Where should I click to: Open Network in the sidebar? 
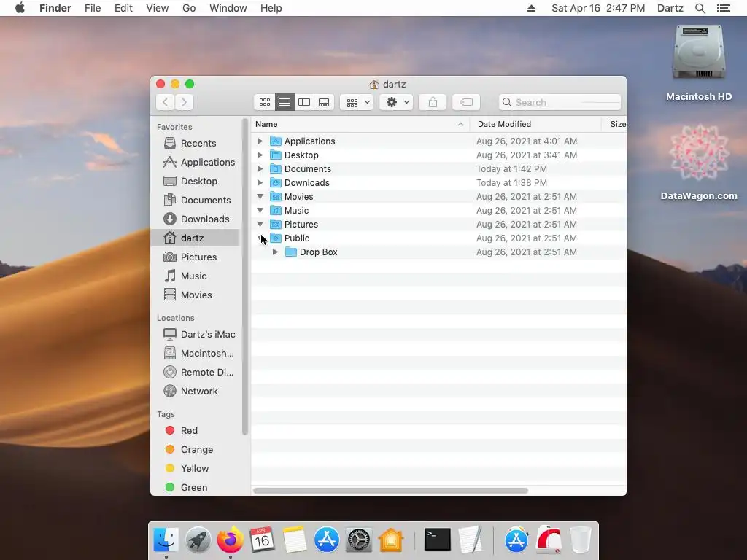tap(196, 392)
